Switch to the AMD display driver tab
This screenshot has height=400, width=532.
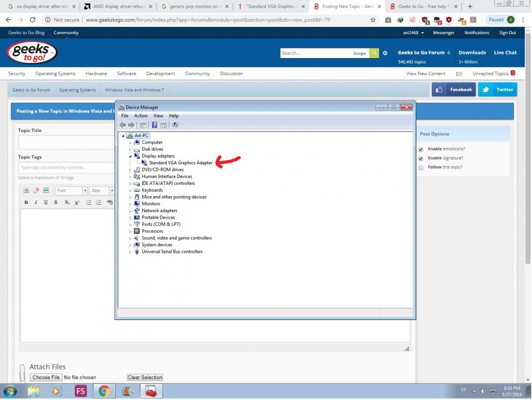118,7
